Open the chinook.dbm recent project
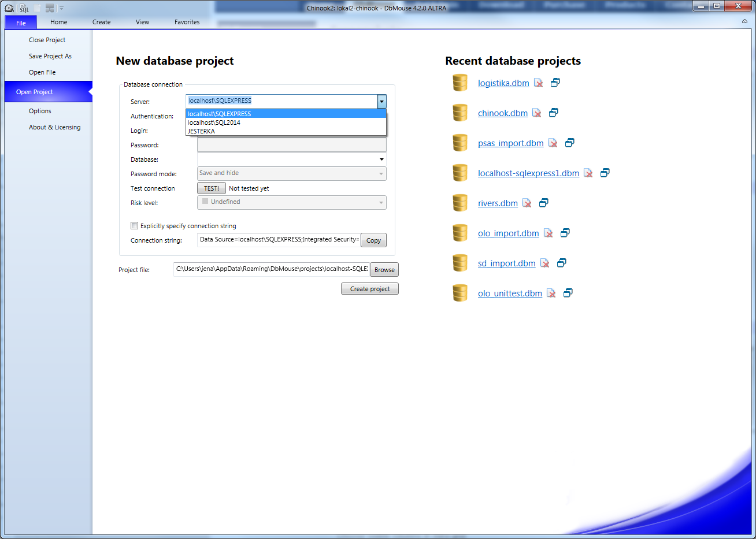Screen dimensions: 756x539 click(x=503, y=113)
